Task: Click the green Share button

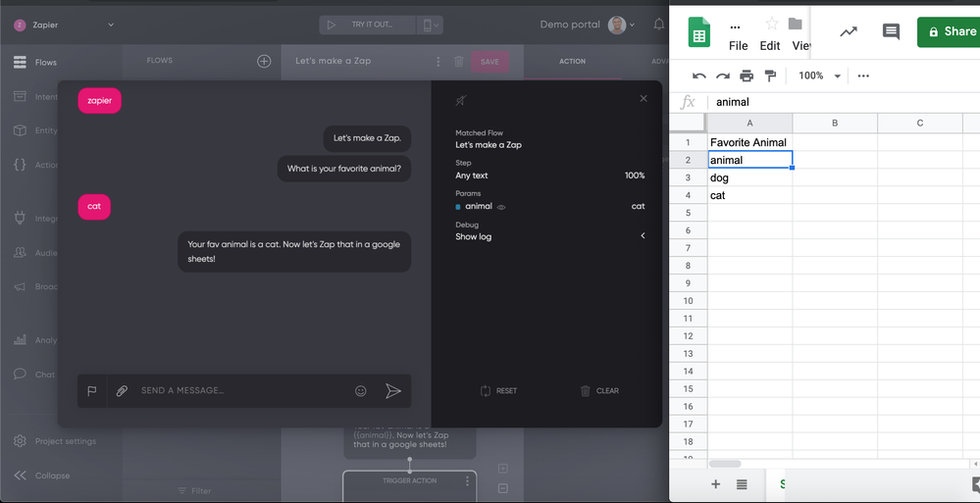Action: coord(949,32)
